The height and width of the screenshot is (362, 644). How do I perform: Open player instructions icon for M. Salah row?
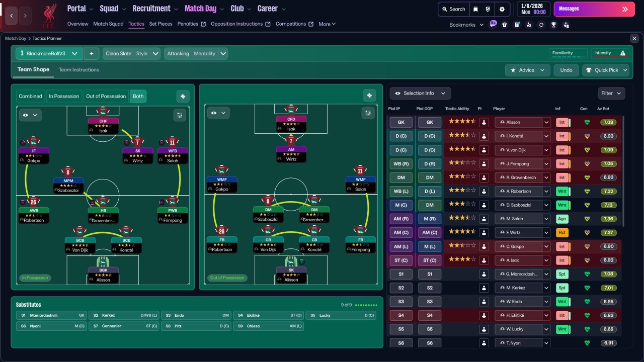[484, 219]
